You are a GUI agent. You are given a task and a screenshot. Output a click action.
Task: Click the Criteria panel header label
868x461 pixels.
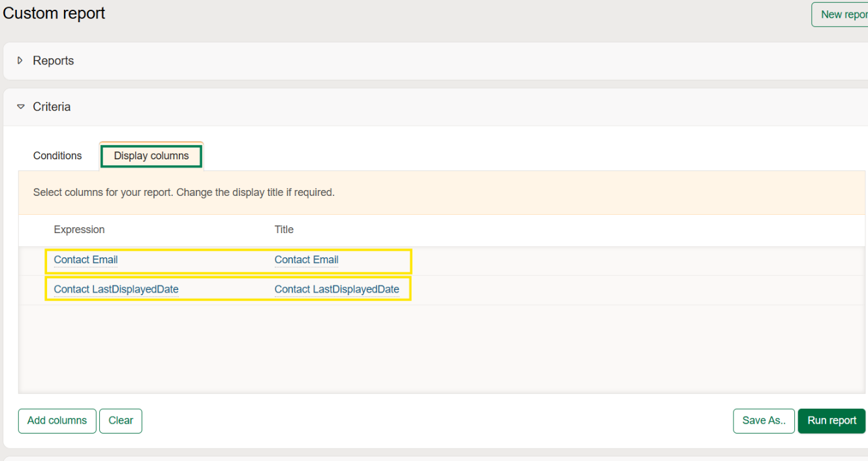(x=52, y=106)
